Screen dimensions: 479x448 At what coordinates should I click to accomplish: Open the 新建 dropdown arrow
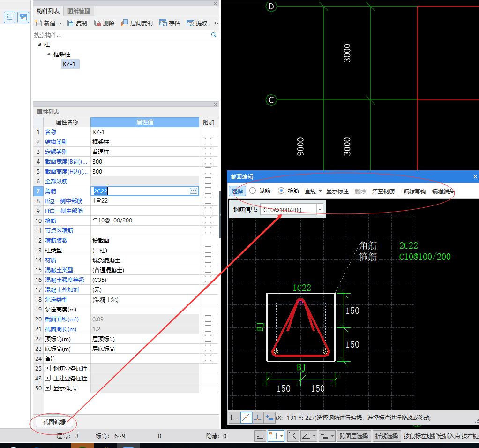[60, 23]
